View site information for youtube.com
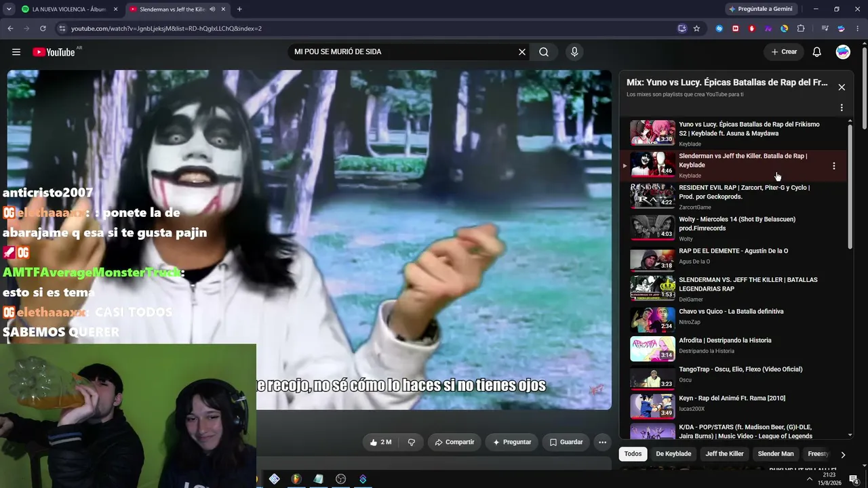868x488 pixels. click(x=62, y=28)
